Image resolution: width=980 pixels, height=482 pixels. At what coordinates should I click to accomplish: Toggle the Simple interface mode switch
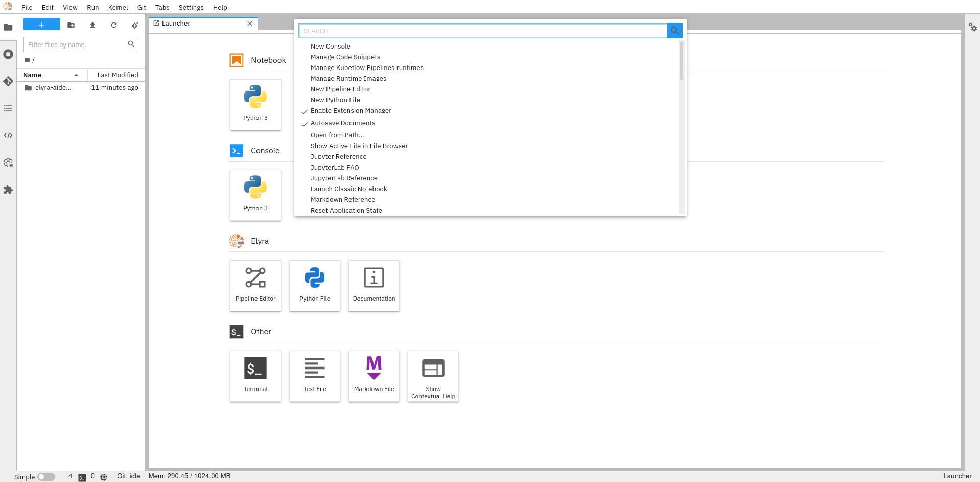(46, 477)
